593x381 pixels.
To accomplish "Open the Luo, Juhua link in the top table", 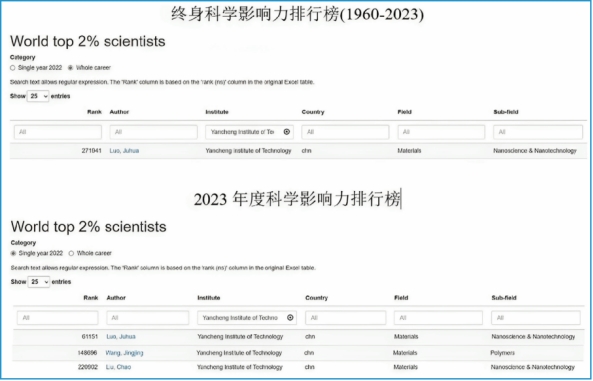I will click(x=124, y=151).
